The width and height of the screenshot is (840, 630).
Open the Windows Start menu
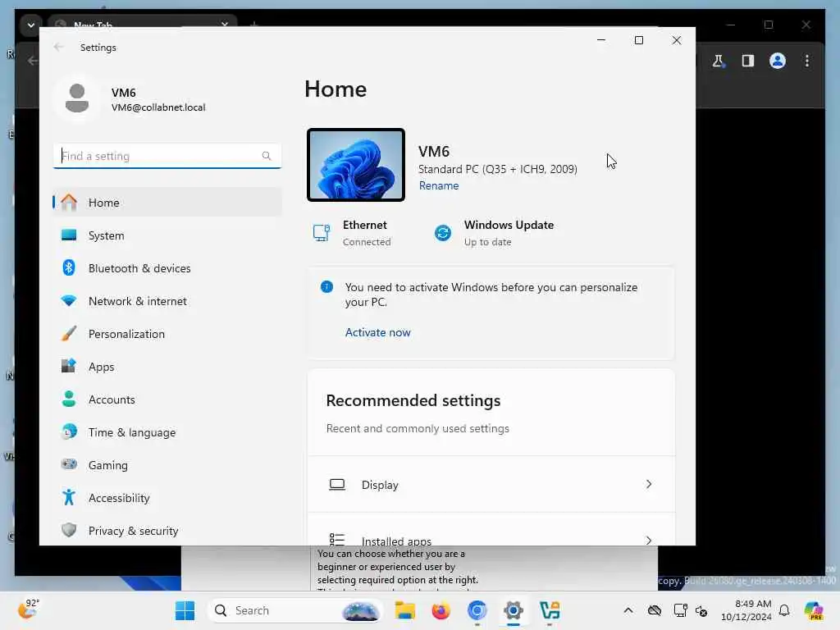(185, 610)
